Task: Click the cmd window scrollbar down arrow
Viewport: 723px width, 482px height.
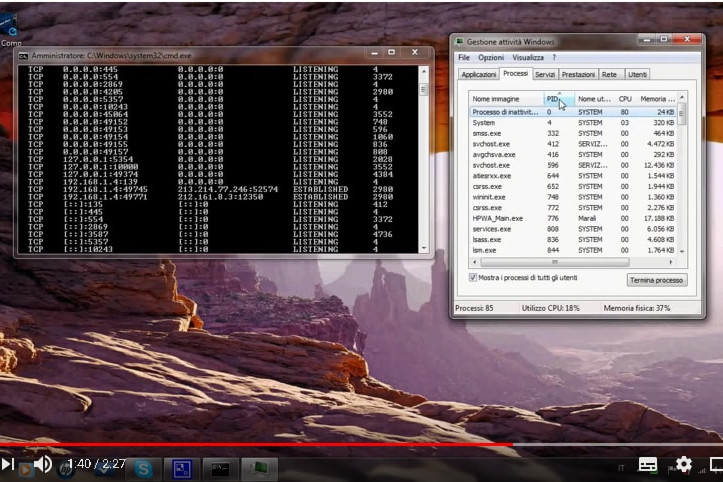Action: 423,248
